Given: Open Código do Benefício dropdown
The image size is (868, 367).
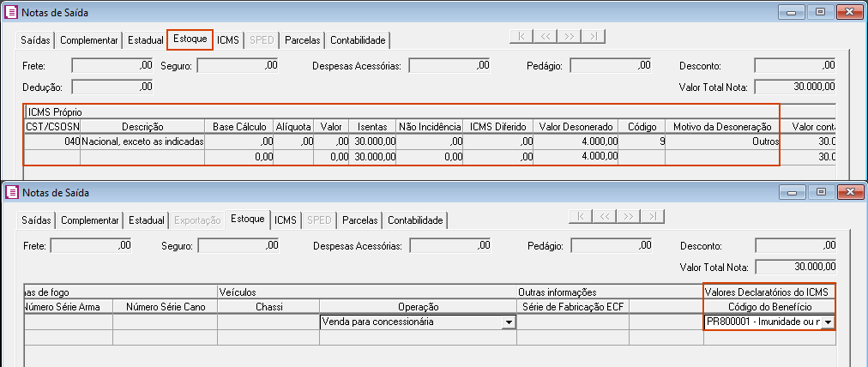Looking at the screenshot, I should tap(829, 322).
